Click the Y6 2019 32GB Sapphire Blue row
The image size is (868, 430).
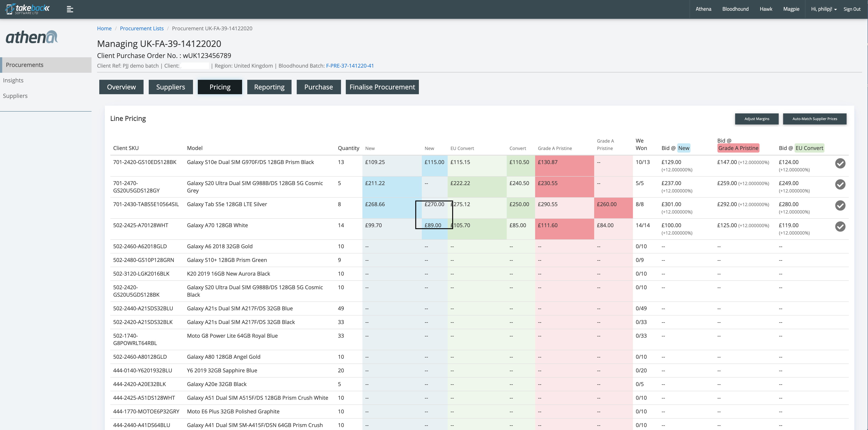pos(479,371)
